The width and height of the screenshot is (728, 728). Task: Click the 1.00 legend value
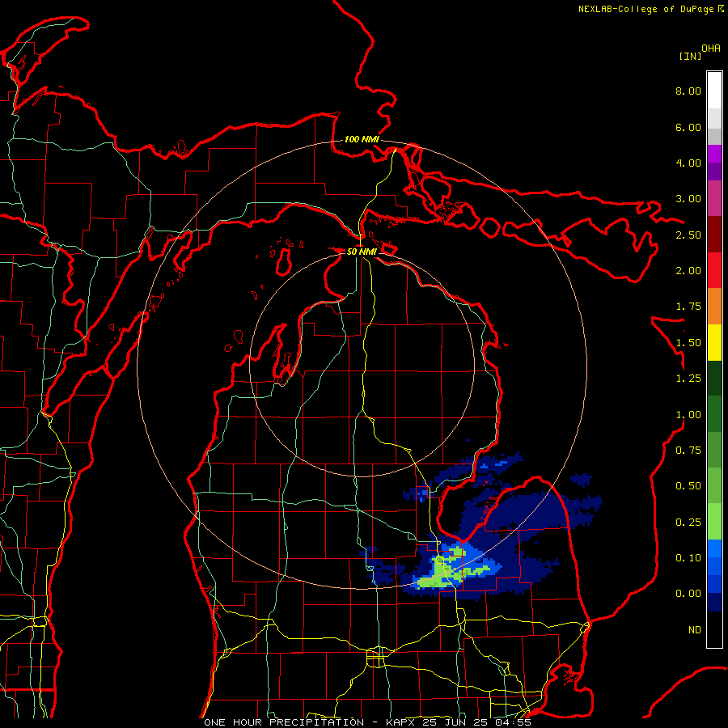[688, 415]
